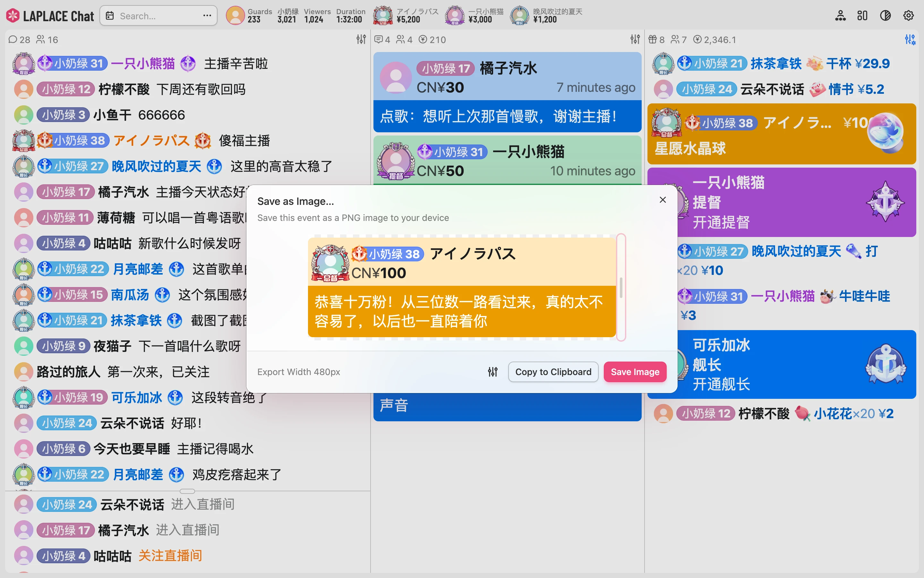The width and height of the screenshot is (924, 578).
Task: Click 今天也要早睡 avatar in chat
Action: point(24,449)
